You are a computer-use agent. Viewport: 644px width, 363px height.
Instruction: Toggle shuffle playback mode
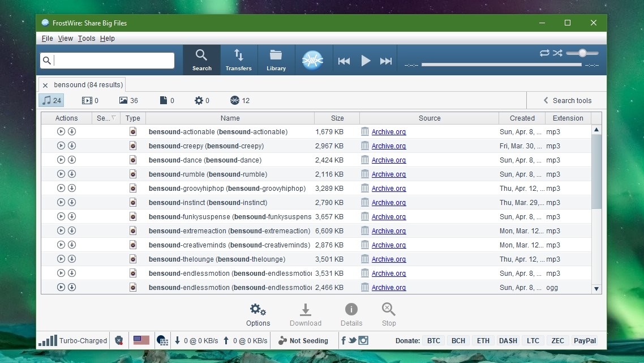(x=557, y=53)
